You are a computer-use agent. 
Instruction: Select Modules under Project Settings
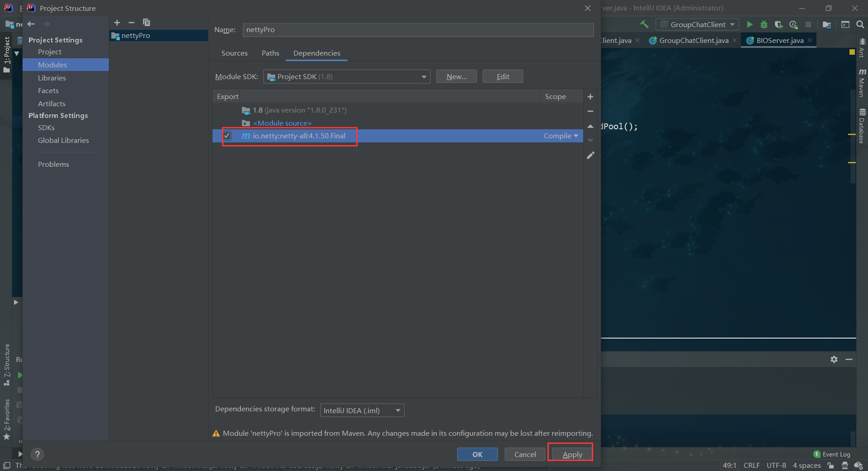(x=66, y=65)
